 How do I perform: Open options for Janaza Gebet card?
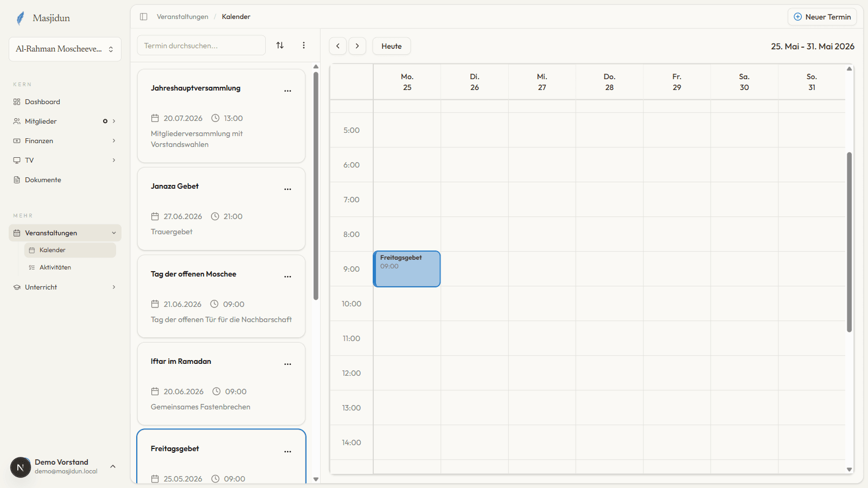click(x=288, y=189)
